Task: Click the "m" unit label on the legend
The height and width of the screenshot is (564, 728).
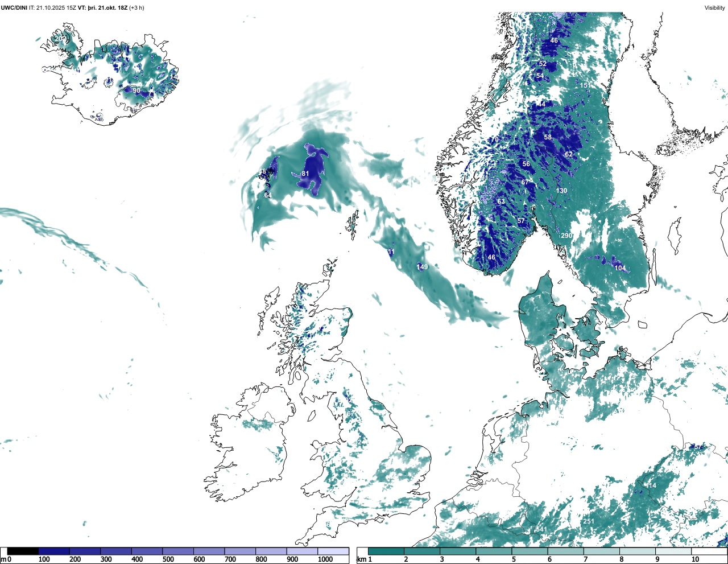Action: click(3, 559)
